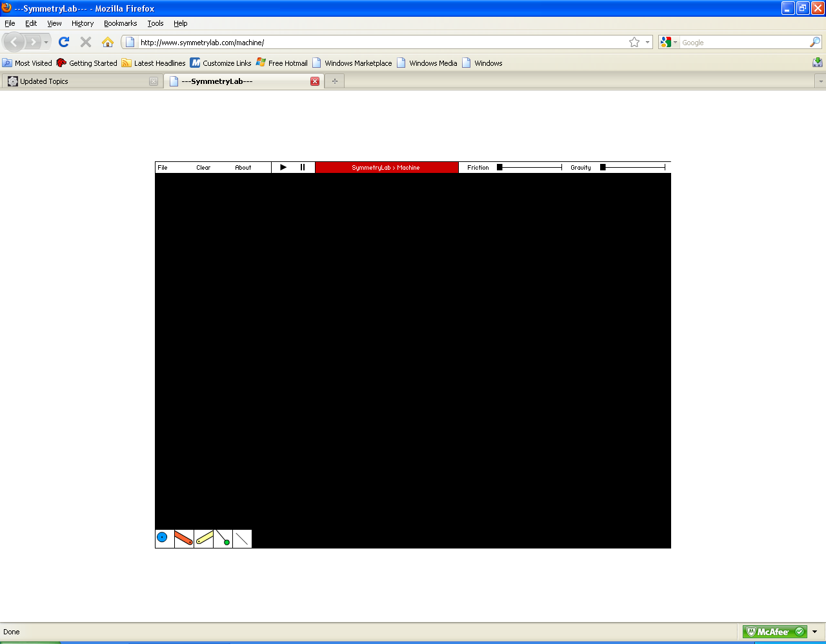Close the Updated Topics tab

pos(154,81)
